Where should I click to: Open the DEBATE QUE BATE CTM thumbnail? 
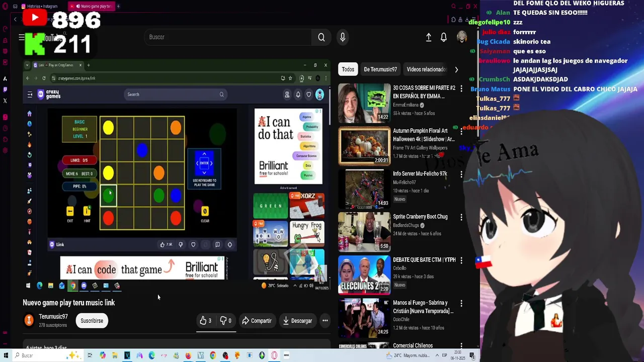tap(364, 275)
